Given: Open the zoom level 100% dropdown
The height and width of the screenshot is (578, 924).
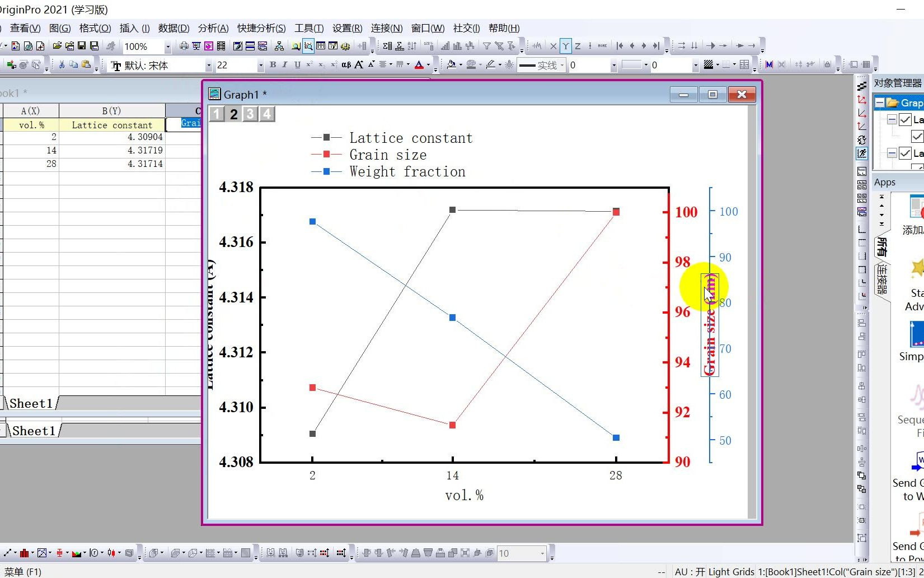Looking at the screenshot, I should point(167,46).
